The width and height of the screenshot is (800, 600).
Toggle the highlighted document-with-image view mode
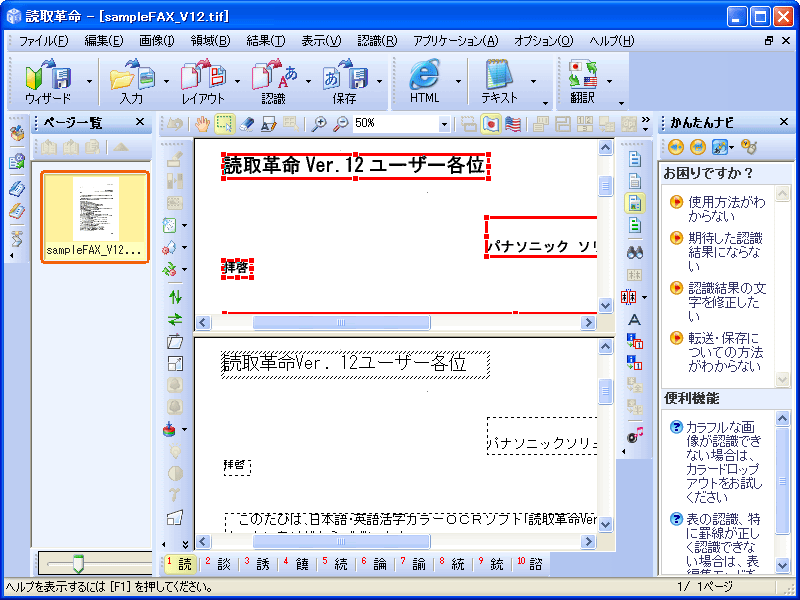point(635,203)
